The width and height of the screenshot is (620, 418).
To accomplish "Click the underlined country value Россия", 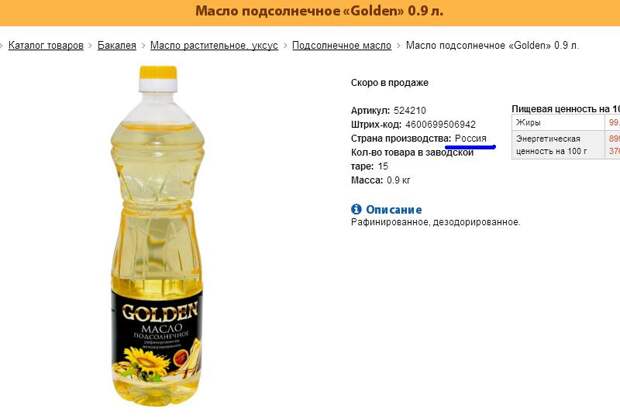I will [471, 139].
